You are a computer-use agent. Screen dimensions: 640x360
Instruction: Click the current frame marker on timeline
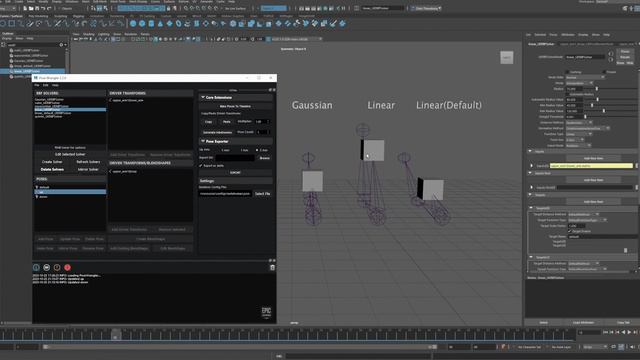click(x=116, y=336)
